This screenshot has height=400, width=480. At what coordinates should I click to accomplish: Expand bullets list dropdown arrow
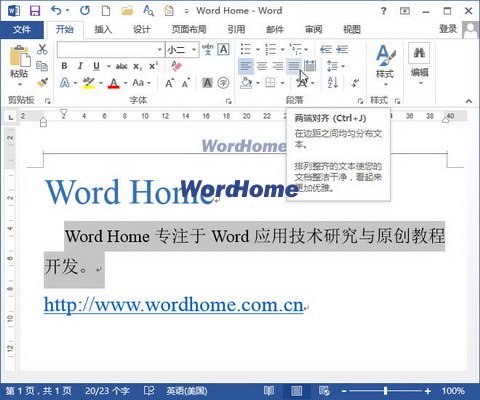pos(258,50)
